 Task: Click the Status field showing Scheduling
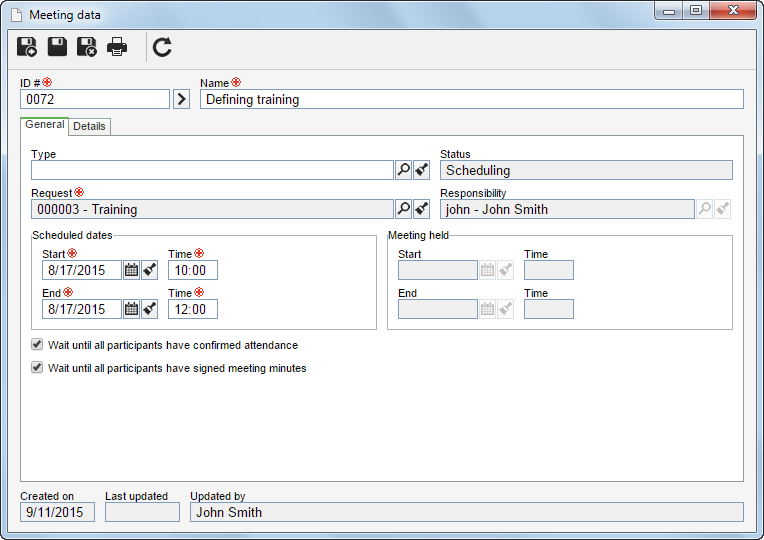tap(586, 170)
